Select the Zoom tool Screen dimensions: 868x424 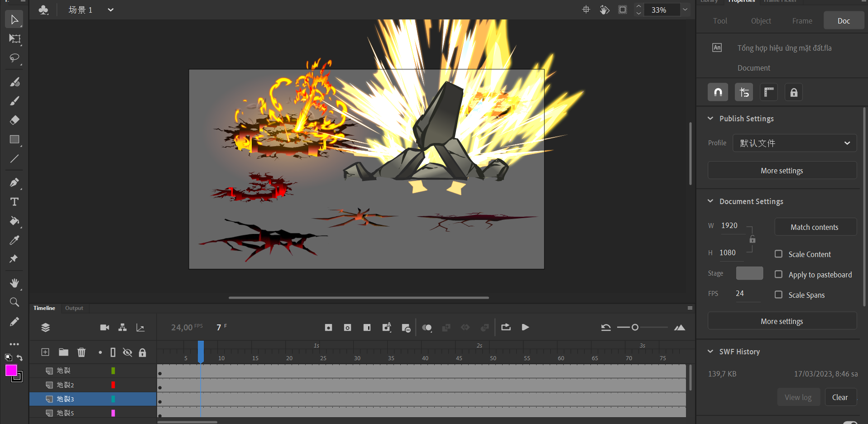(14, 302)
